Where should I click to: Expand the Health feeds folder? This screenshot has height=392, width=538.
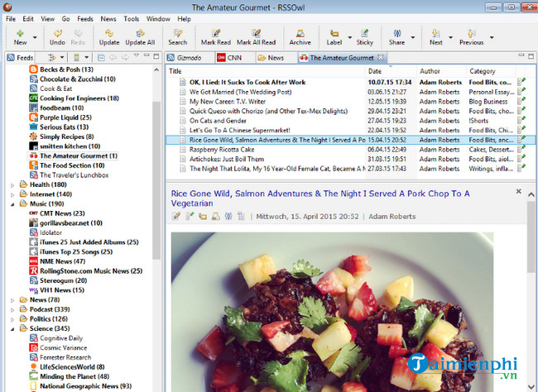click(12, 184)
